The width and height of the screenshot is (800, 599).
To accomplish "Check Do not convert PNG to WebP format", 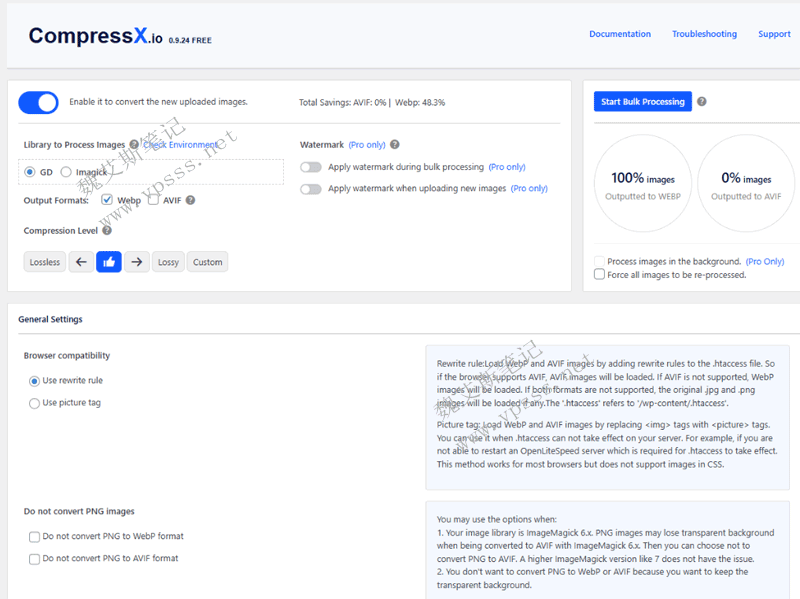I will [34, 537].
